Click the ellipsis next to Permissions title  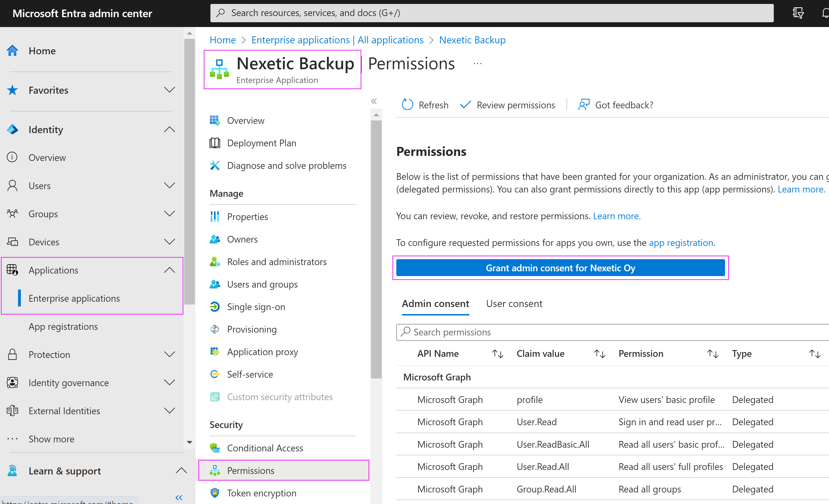pos(478,64)
